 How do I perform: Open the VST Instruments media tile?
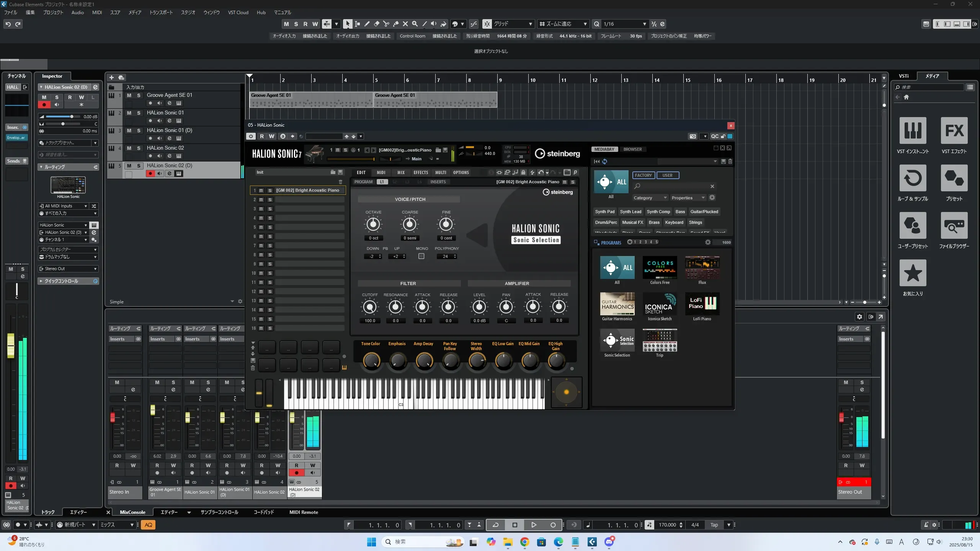coord(913,130)
